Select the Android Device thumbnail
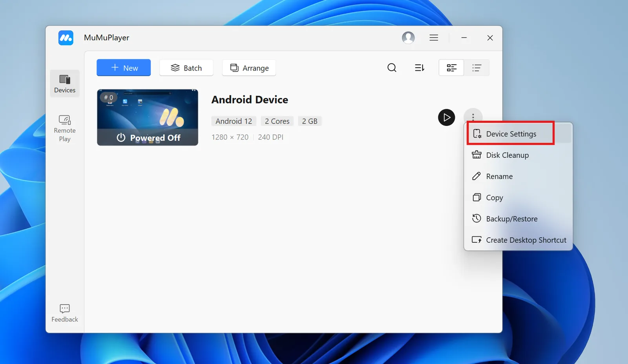The height and width of the screenshot is (364, 628). click(148, 117)
